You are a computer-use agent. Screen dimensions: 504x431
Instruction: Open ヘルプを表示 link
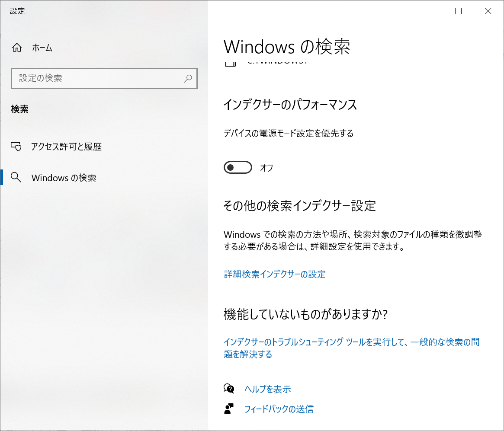[x=267, y=389]
